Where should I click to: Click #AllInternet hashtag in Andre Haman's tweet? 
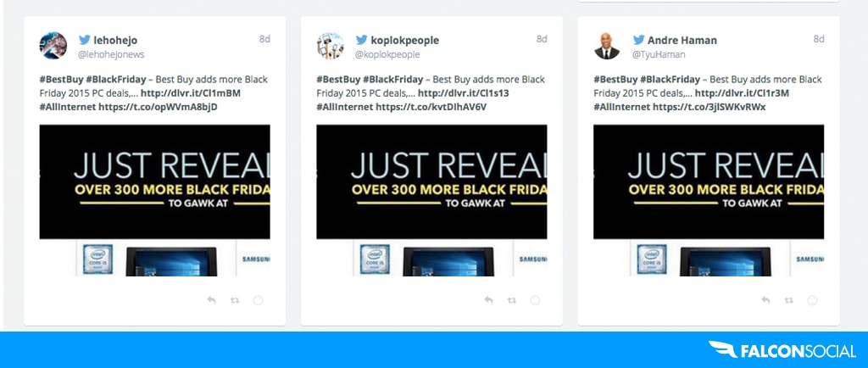coord(621,108)
